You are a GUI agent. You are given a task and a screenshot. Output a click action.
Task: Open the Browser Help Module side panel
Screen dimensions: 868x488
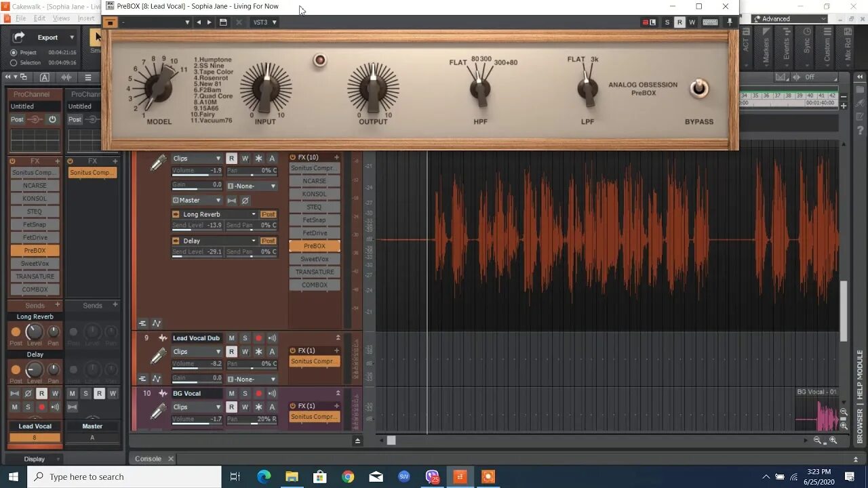tap(860, 397)
